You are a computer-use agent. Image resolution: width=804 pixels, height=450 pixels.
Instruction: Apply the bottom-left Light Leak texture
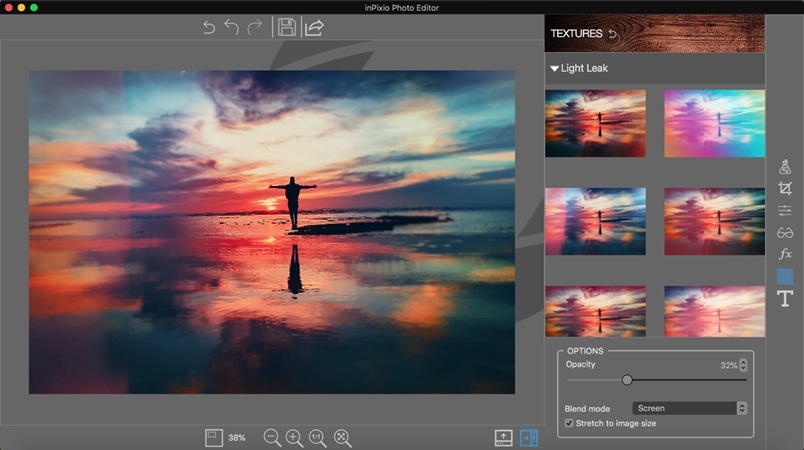click(595, 311)
